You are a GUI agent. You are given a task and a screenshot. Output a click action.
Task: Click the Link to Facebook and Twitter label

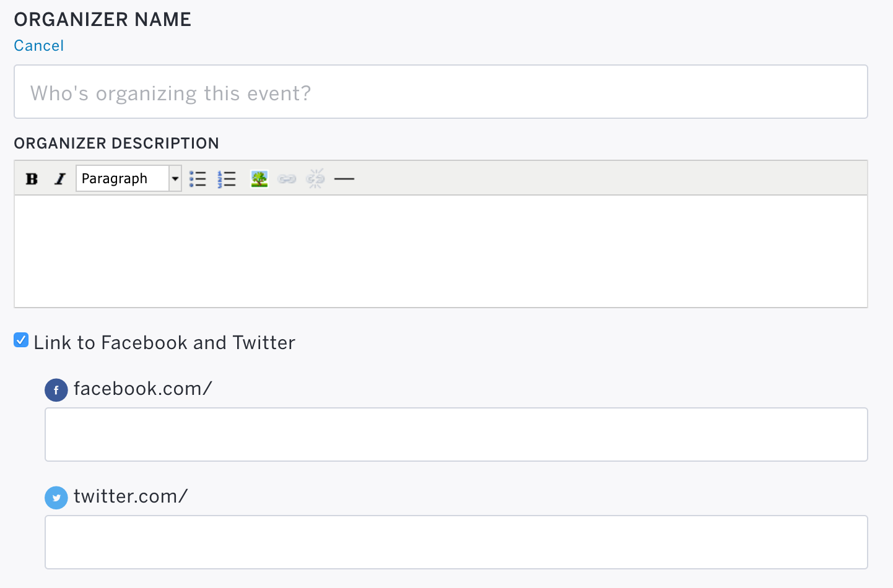(165, 342)
